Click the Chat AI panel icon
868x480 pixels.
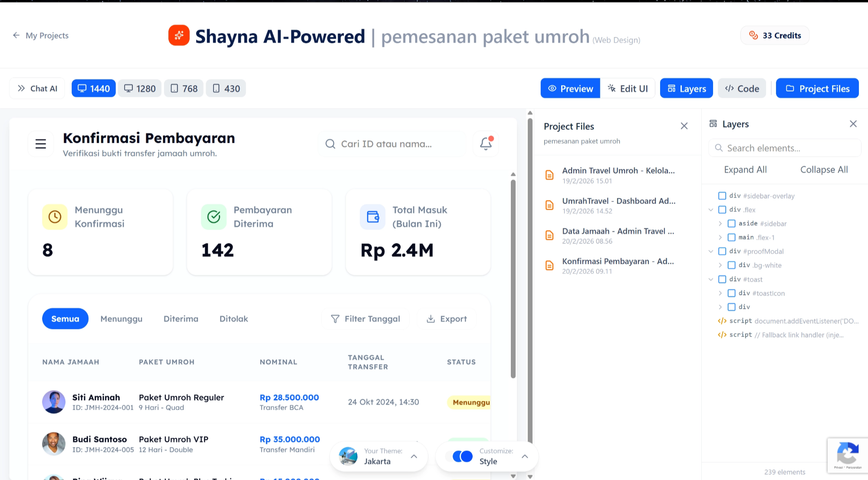pyautogui.click(x=20, y=88)
